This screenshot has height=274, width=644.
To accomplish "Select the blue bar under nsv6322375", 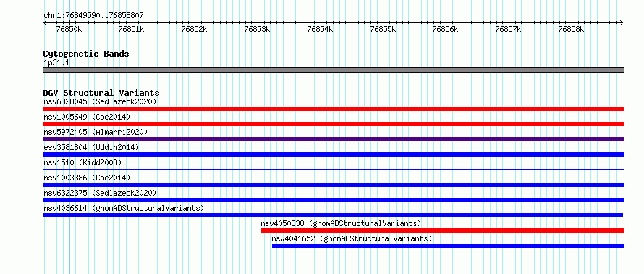I will click(333, 200).
